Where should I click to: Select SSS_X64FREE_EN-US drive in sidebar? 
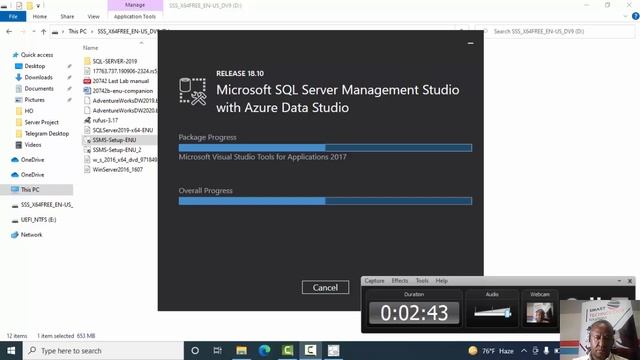(x=47, y=205)
